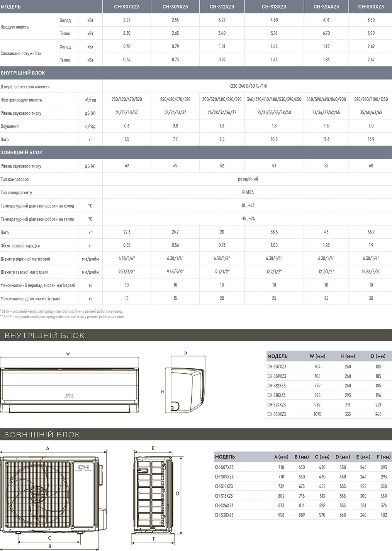
Task: Select CH-S24XZ3 row in outdoor dimensions table
Action: pos(302,505)
